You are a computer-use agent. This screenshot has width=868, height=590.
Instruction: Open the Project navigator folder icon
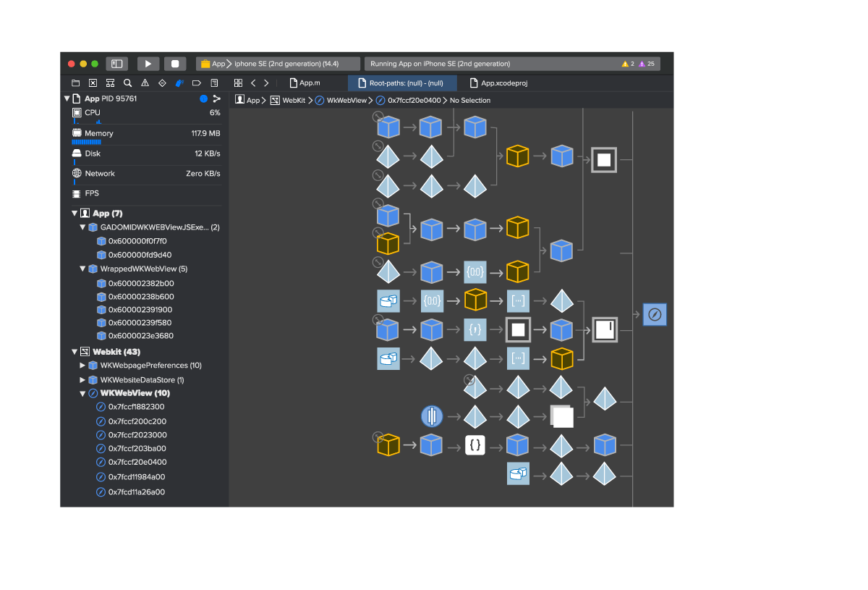coord(75,83)
